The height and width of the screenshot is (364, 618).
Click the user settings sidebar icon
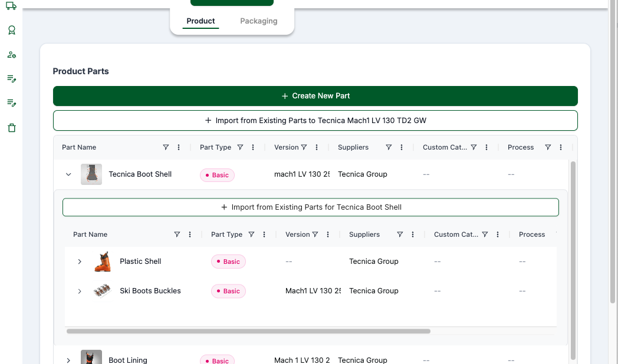11,55
